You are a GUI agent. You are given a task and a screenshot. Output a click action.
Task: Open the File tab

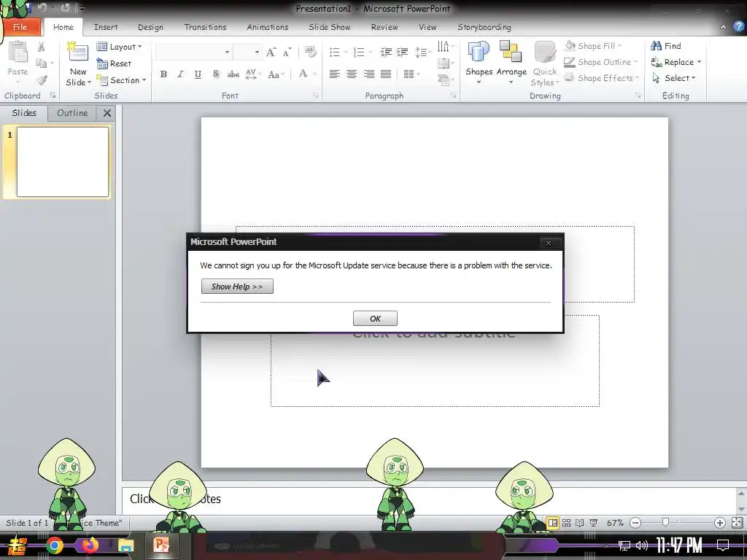pyautogui.click(x=20, y=27)
